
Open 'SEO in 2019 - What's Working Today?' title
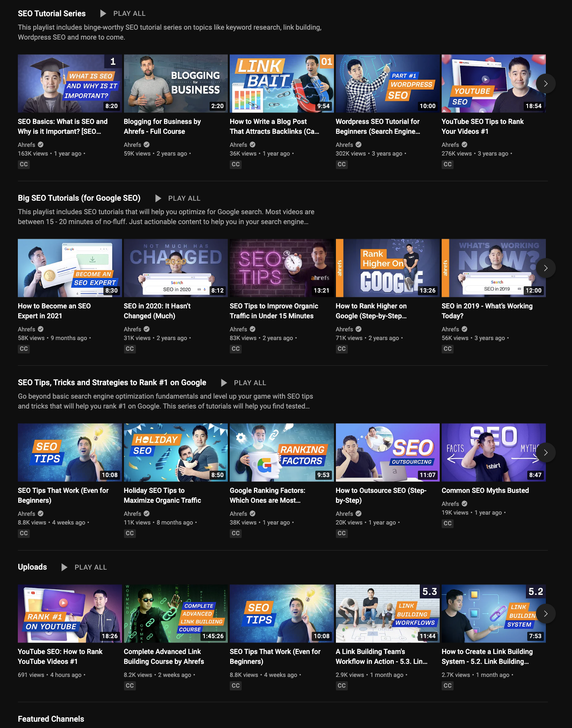tap(487, 311)
